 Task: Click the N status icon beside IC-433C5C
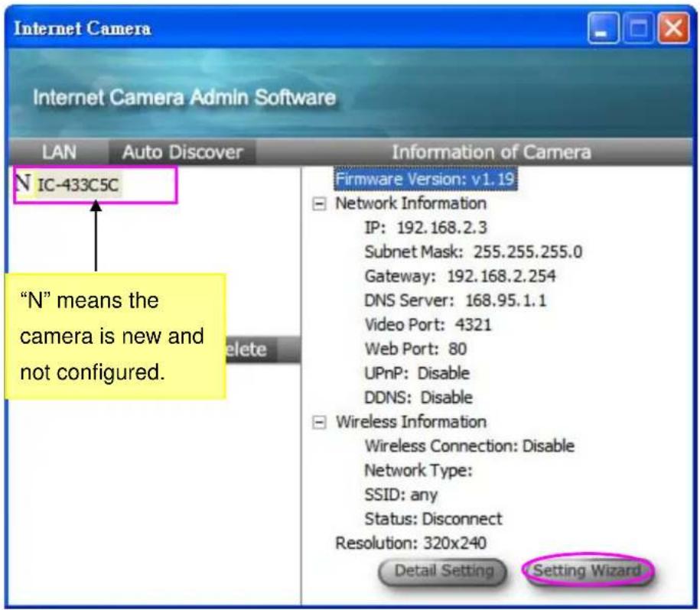pyautogui.click(x=23, y=183)
